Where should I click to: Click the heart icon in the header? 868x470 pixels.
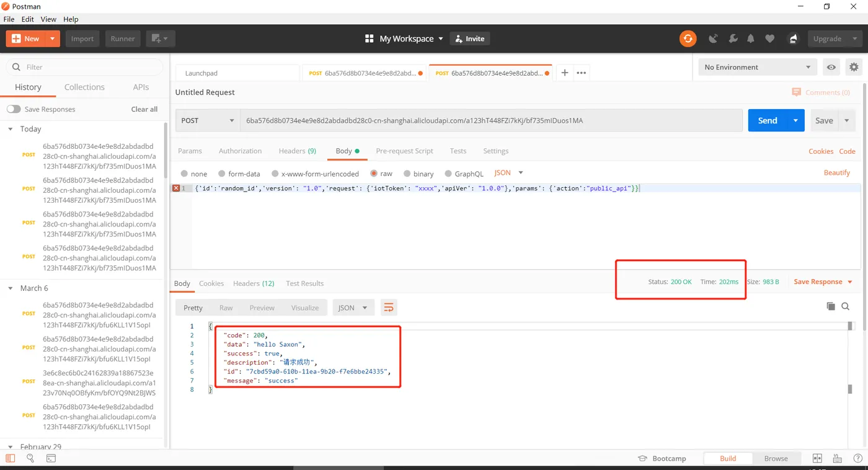[769, 38]
